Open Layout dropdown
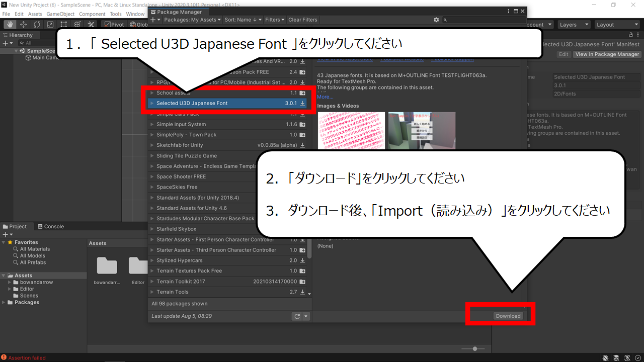644x362 pixels. pos(616,25)
